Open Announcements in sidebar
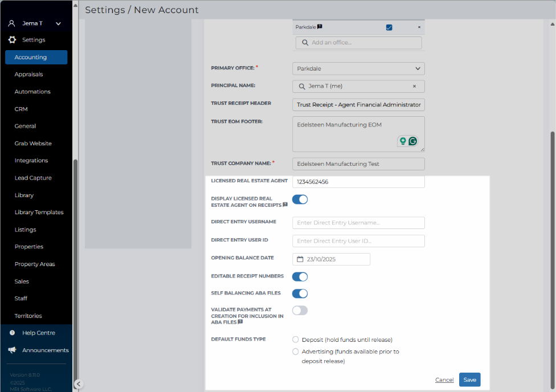This screenshot has height=392, width=556. click(46, 350)
